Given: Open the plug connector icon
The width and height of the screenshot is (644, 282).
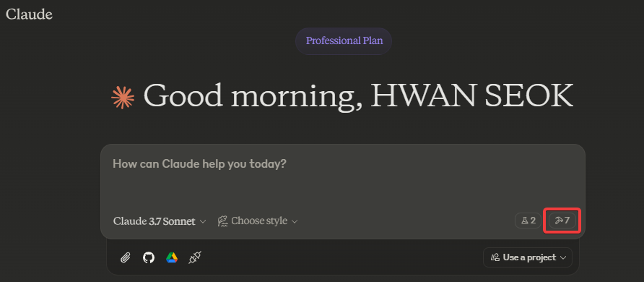Looking at the screenshot, I should 195,257.
